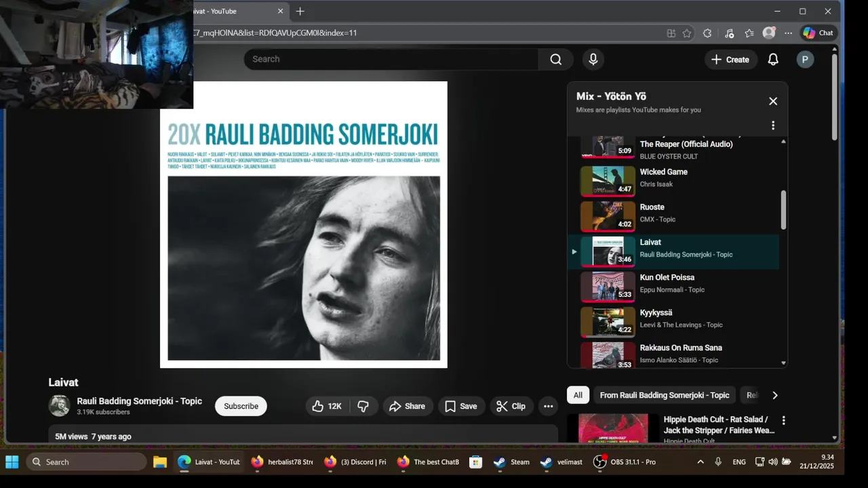Share the Laivat video
Viewport: 868px width, 488px height.
click(x=408, y=406)
